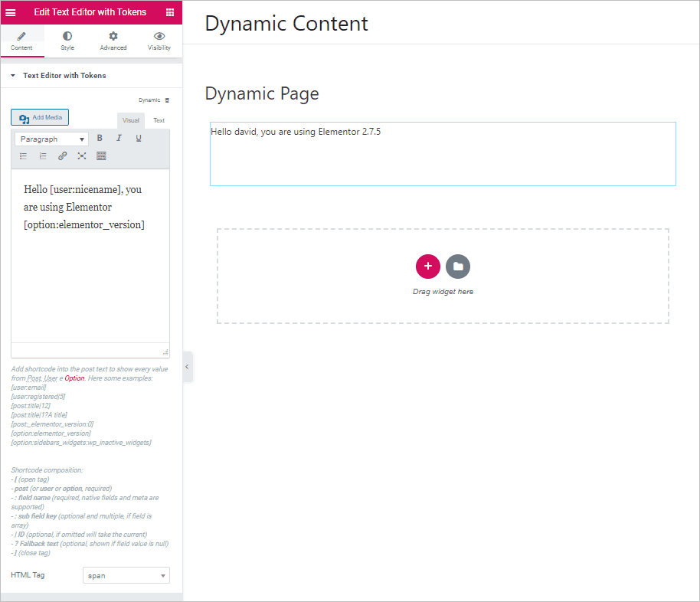The image size is (700, 602).
Task: Toggle underline formatting
Action: coord(139,138)
